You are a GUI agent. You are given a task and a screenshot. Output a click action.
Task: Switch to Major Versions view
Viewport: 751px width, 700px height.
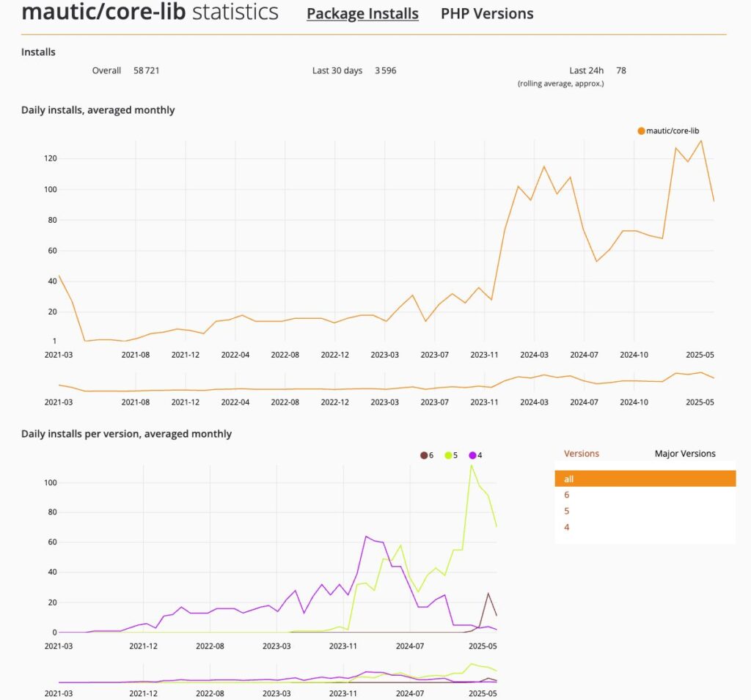coord(685,453)
